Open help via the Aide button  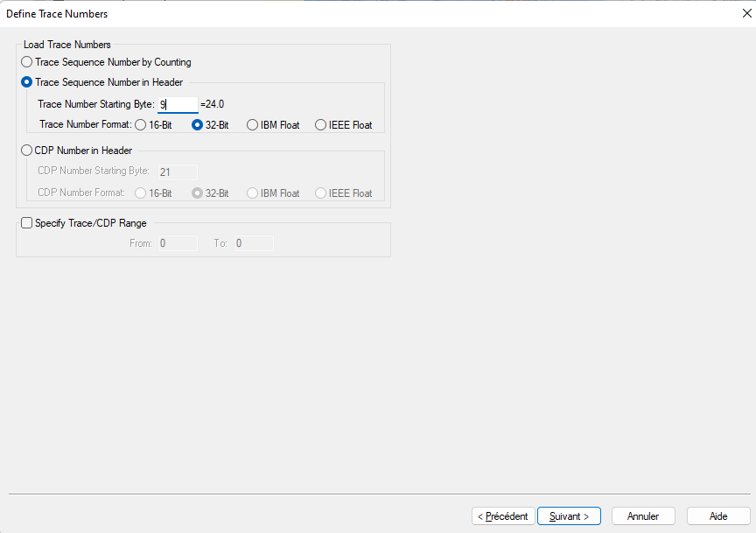[718, 516]
